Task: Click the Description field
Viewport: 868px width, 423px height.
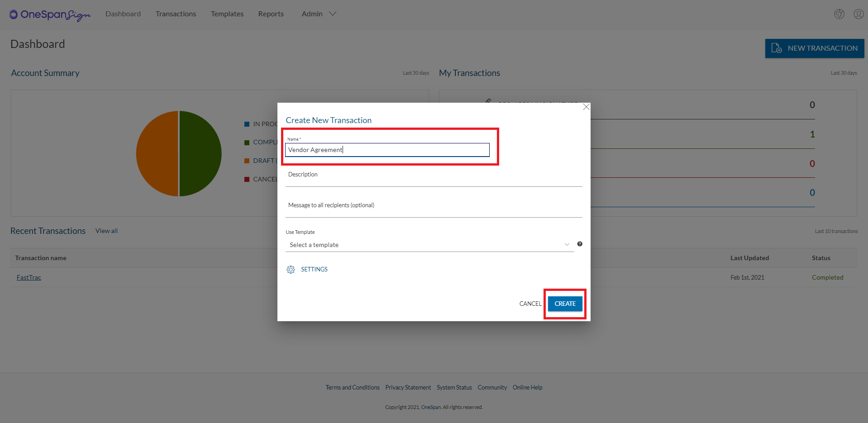Action: click(x=434, y=176)
